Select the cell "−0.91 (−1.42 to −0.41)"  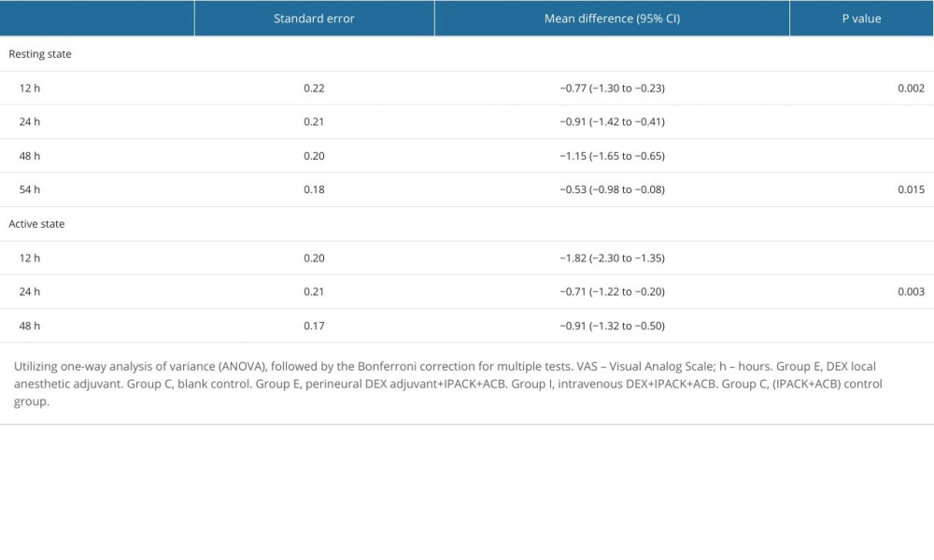(x=613, y=122)
